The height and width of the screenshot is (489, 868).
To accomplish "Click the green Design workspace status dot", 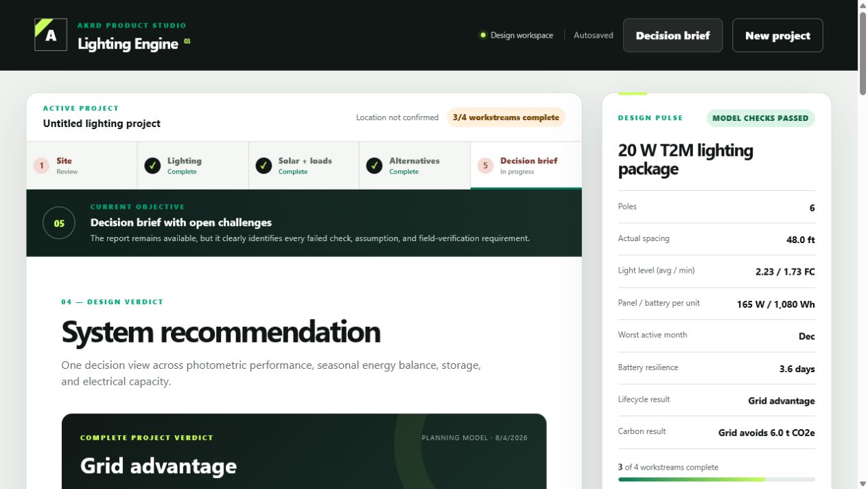I will [x=483, y=35].
